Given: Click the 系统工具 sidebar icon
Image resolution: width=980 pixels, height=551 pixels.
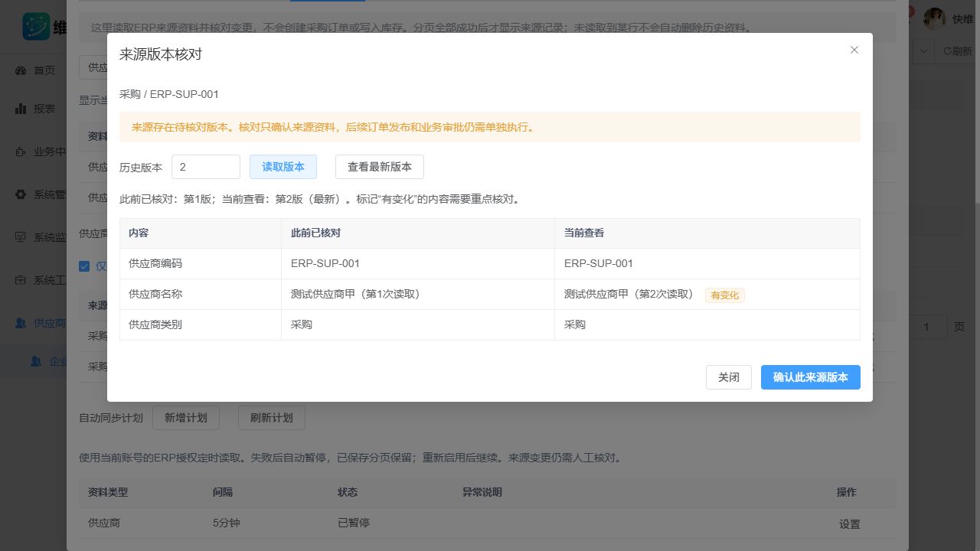Looking at the screenshot, I should (x=21, y=280).
